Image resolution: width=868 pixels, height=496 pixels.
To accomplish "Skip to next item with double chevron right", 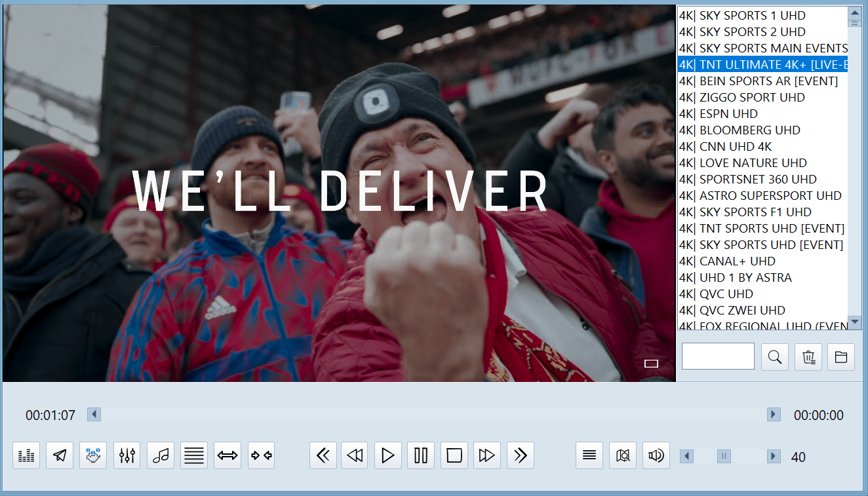I will coord(521,455).
